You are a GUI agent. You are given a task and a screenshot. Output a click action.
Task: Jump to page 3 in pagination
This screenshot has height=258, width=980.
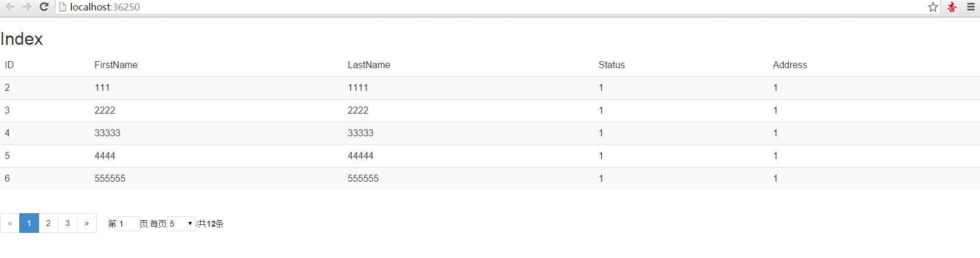pos(68,223)
